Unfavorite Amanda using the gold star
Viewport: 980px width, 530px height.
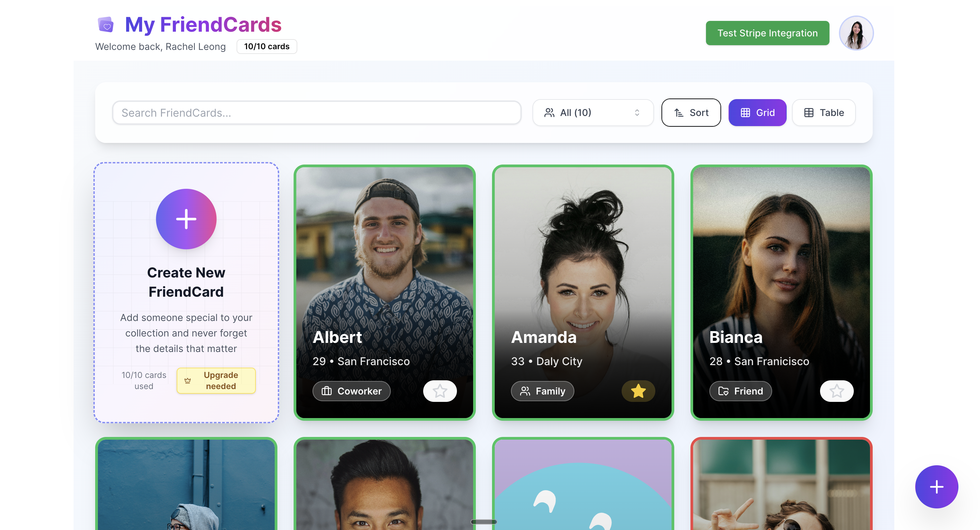[x=638, y=391]
